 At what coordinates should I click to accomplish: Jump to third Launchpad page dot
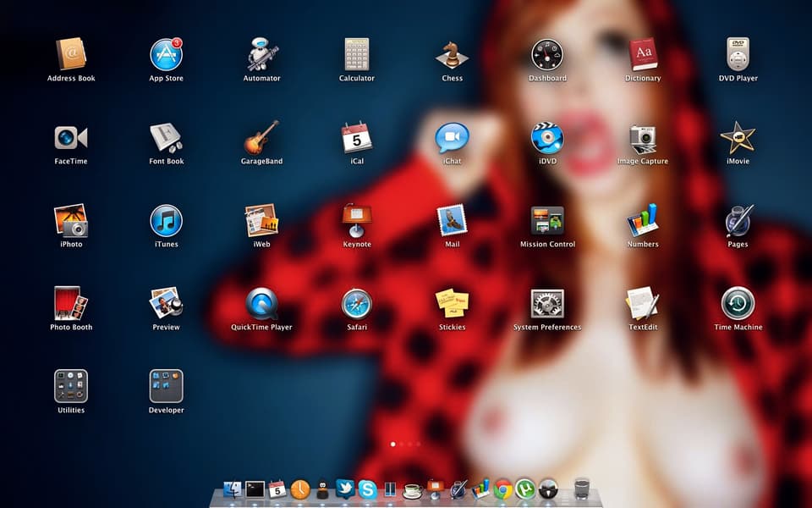click(409, 444)
